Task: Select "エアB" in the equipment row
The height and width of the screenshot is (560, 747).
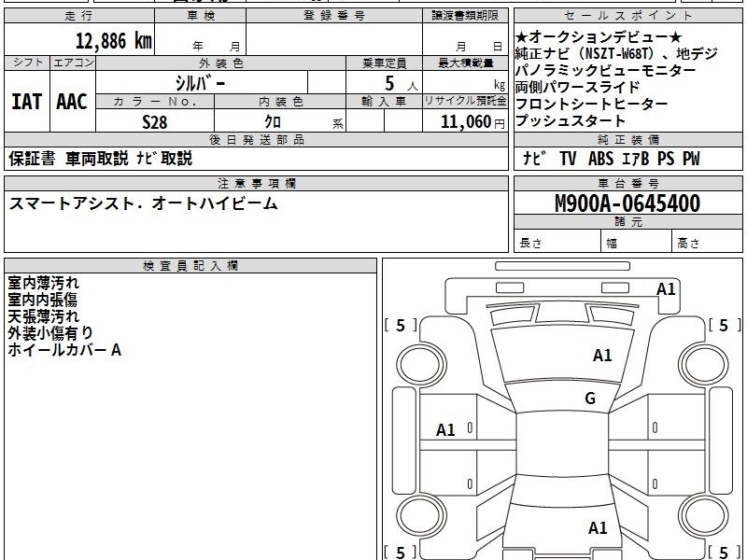Action: (x=636, y=159)
